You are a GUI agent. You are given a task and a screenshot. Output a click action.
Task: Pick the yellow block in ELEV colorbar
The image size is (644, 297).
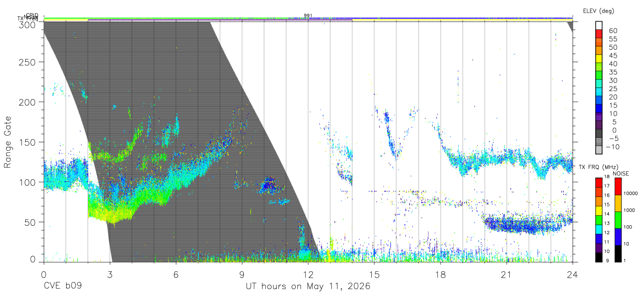(599, 60)
